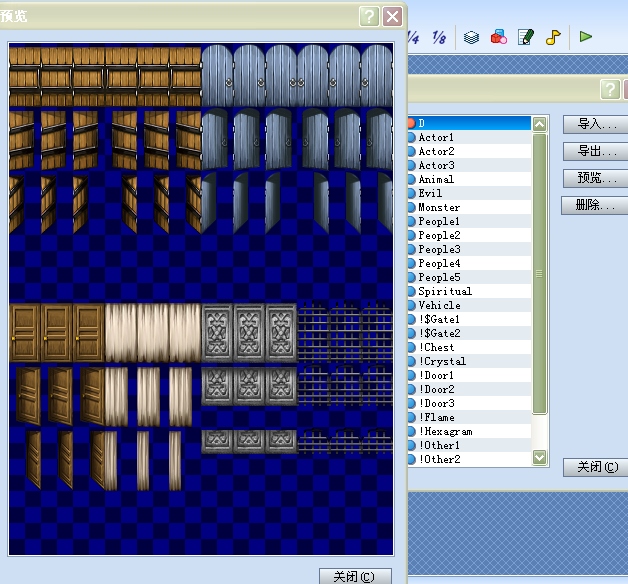This screenshot has height=584, width=628.
Task: Select !Hexagram in the resource list
Action: 469,431
